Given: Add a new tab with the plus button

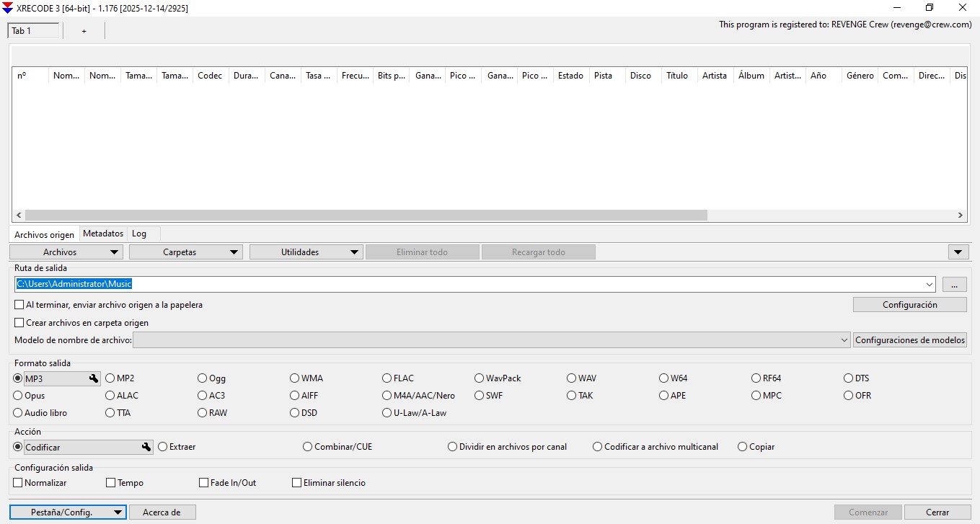Looking at the screenshot, I should (x=84, y=31).
